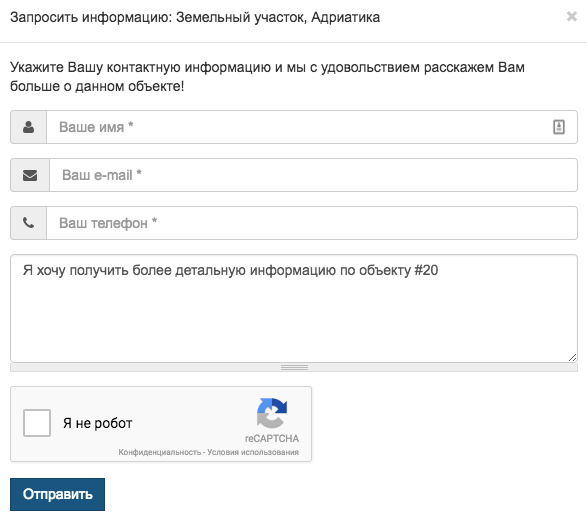Click the contact autofill icon in name field
The height and width of the screenshot is (521, 587).
pyautogui.click(x=559, y=127)
